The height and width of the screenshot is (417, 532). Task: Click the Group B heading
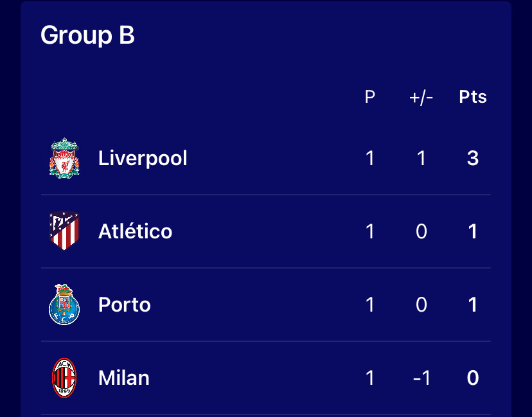[87, 35]
